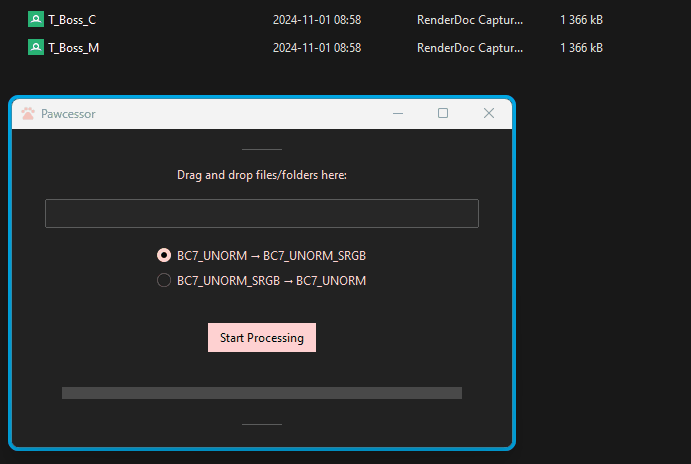691x464 pixels.
Task: Click the T_Boss_C RenderDoc Capture type text
Action: (469, 19)
